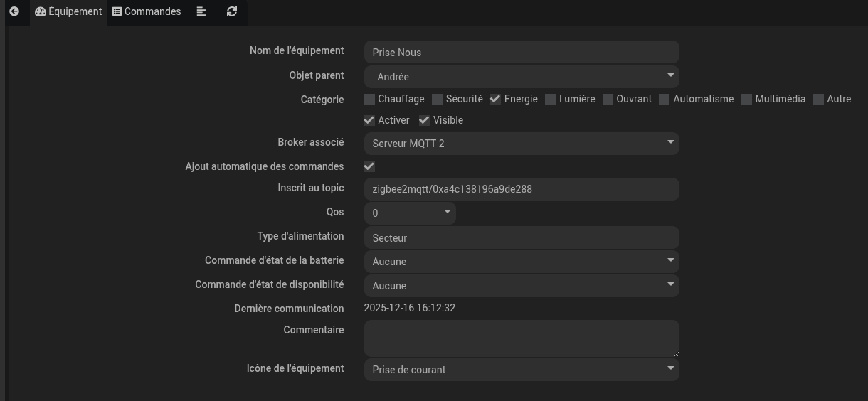Image resolution: width=868 pixels, height=401 pixels.
Task: Uncheck the Energie category
Action: tap(496, 99)
